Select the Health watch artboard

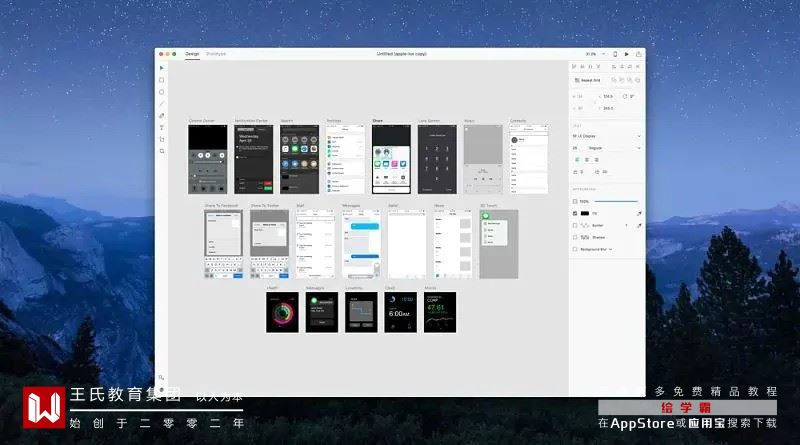click(x=282, y=312)
